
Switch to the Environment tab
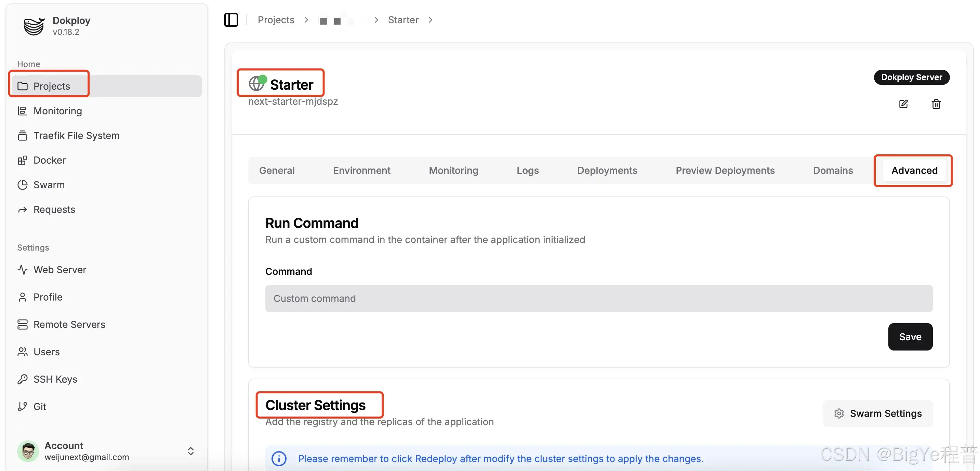pos(361,170)
